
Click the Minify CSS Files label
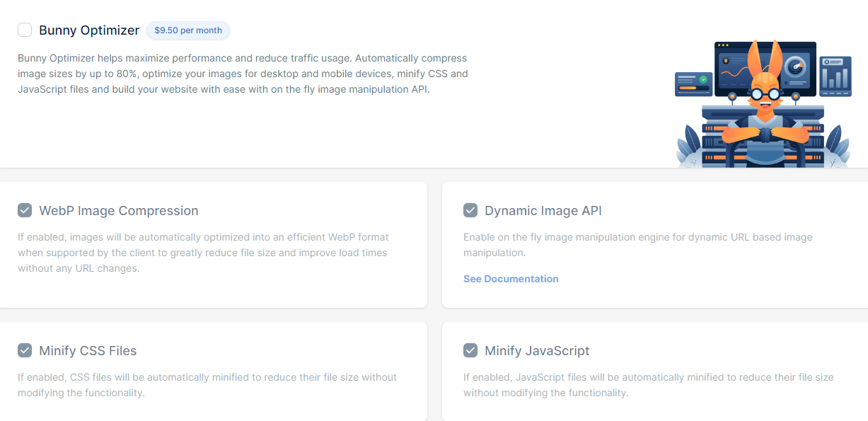[x=88, y=351]
